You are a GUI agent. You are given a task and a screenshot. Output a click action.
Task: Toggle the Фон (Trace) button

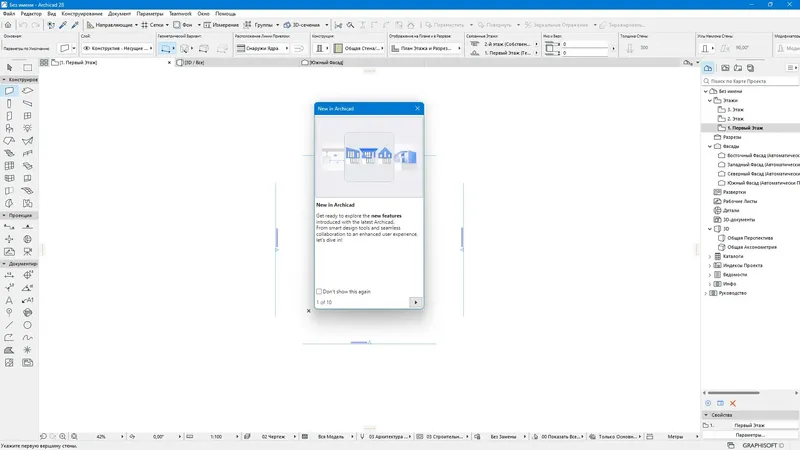click(x=183, y=24)
